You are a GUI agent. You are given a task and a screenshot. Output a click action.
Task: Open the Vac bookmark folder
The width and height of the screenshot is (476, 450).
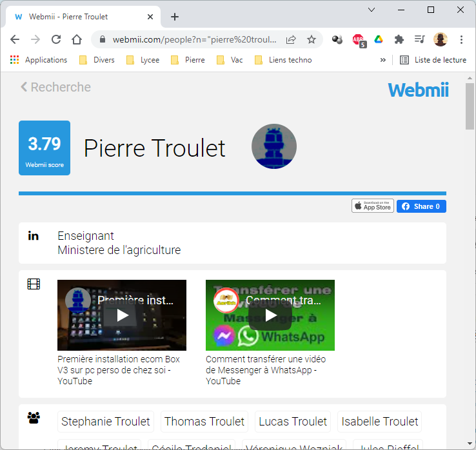tap(230, 60)
